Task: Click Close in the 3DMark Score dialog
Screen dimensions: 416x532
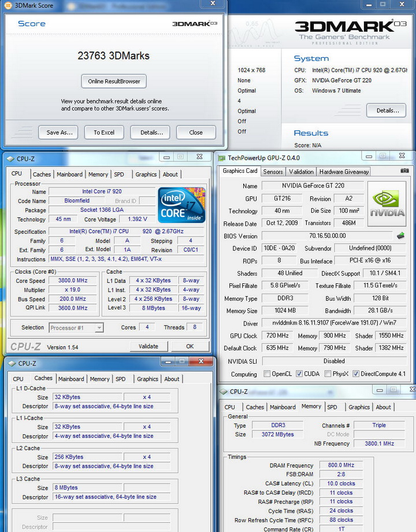Action: pyautogui.click(x=196, y=132)
